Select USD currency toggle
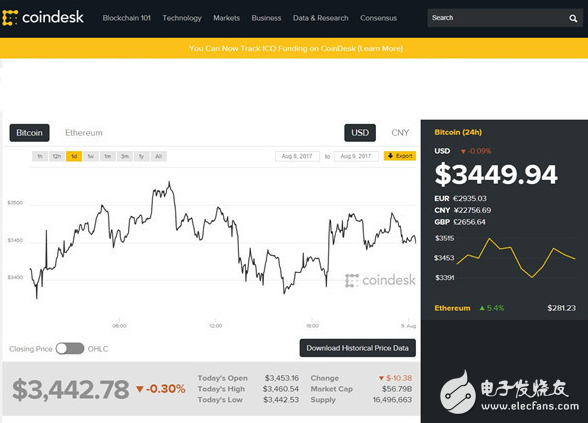Image resolution: width=588 pixels, height=423 pixels. 360,133
